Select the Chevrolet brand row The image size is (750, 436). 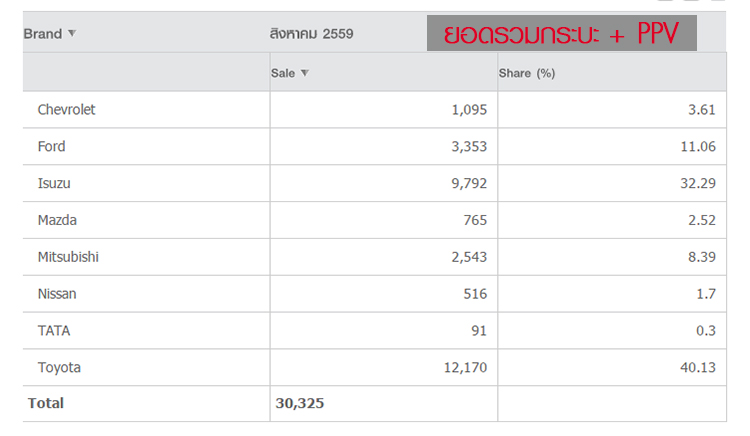click(x=66, y=110)
